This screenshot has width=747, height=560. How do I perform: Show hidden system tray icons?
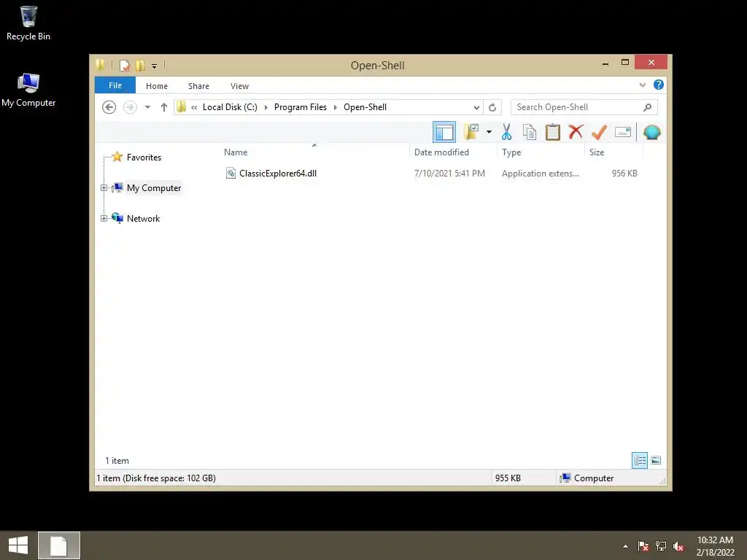tap(625, 546)
